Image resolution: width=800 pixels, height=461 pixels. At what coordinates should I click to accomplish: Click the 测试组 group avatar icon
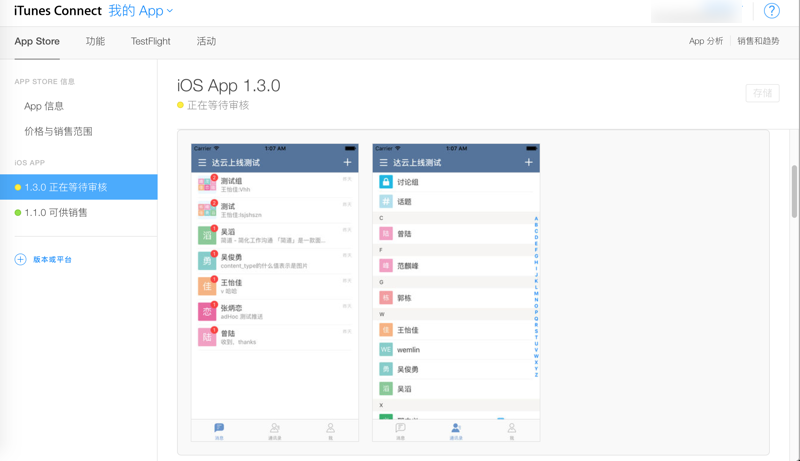coord(207,184)
